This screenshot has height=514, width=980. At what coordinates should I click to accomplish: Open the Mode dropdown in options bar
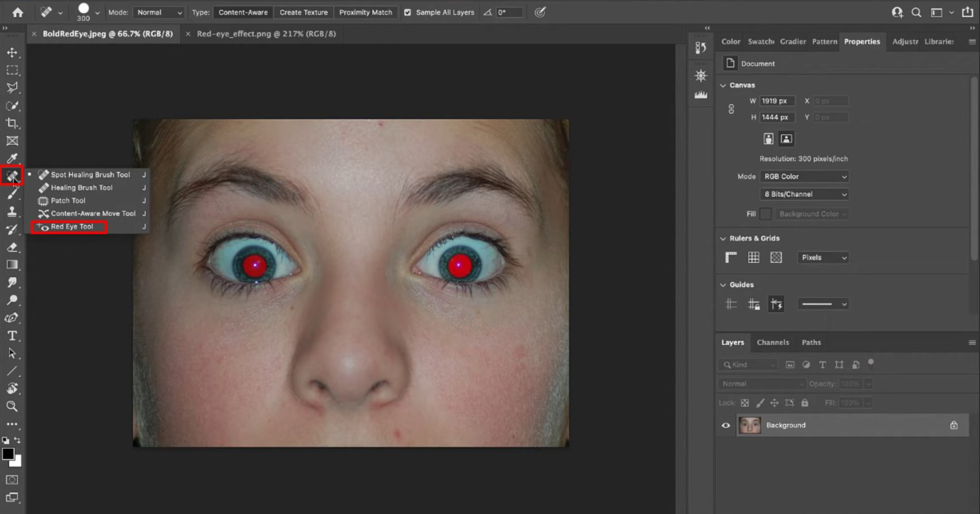pos(158,12)
